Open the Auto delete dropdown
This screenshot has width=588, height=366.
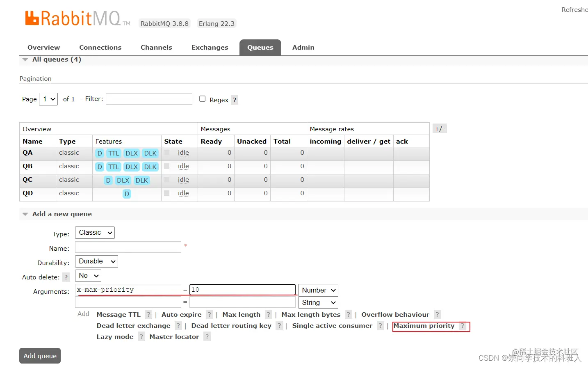pos(88,276)
